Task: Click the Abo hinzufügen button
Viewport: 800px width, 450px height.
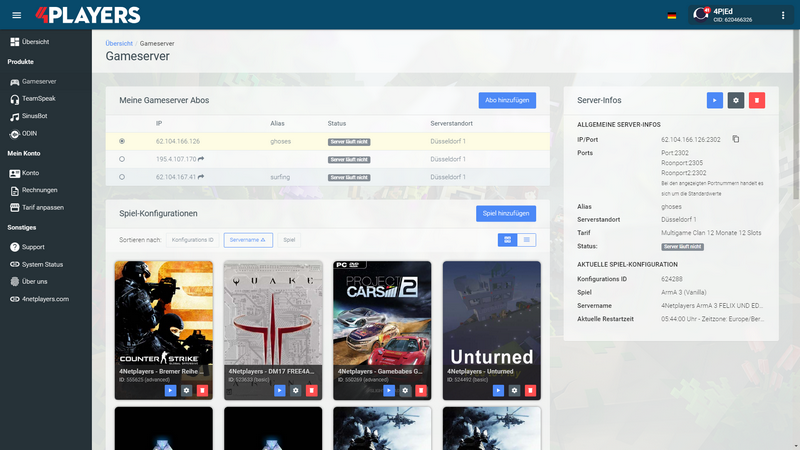Action: pos(507,100)
